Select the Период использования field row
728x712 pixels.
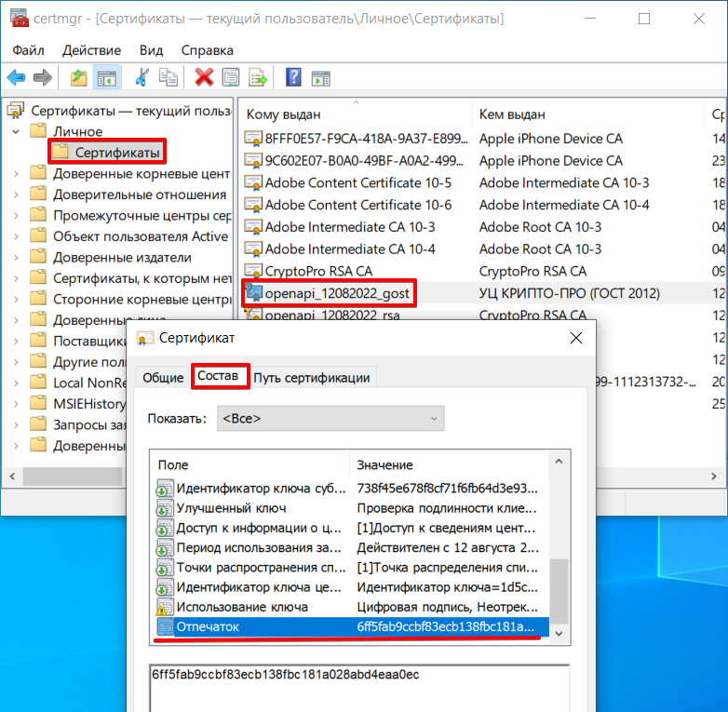(352, 547)
